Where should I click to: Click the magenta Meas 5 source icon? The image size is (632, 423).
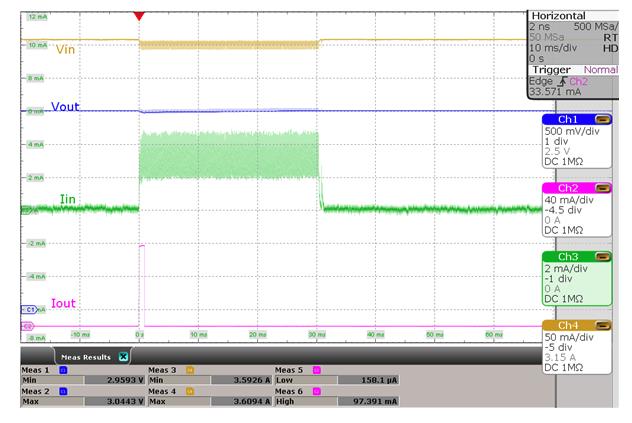click(315, 370)
